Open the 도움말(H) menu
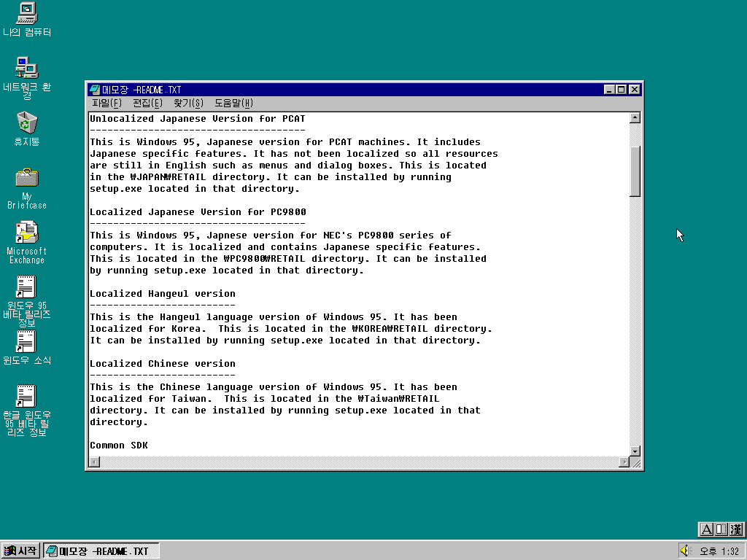747x560 pixels. click(x=233, y=103)
